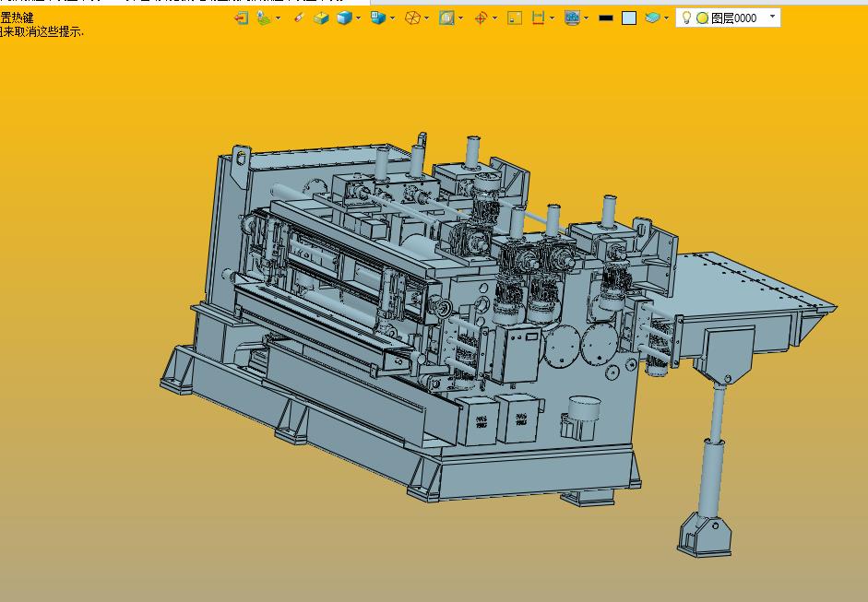Toggle the yellow circle layer status icon

tap(703, 18)
